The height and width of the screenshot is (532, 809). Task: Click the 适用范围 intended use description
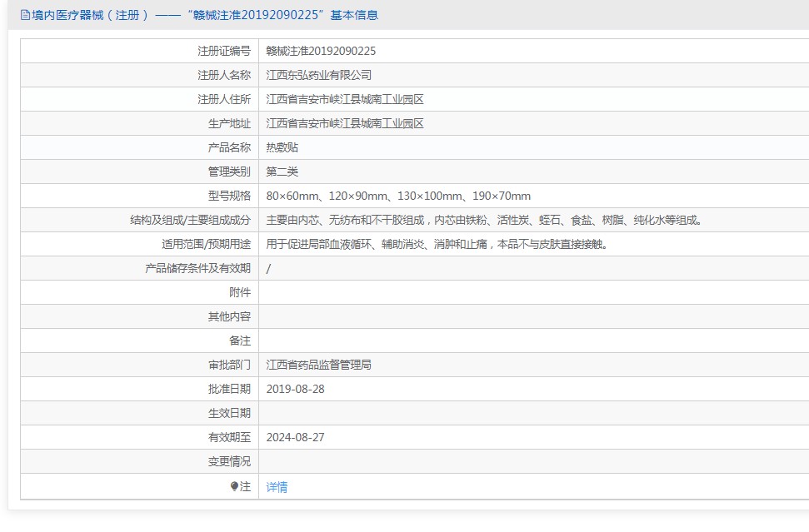point(437,244)
